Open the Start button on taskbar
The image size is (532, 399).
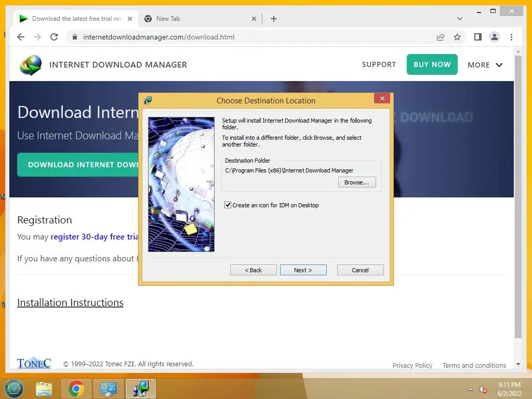[x=14, y=389]
